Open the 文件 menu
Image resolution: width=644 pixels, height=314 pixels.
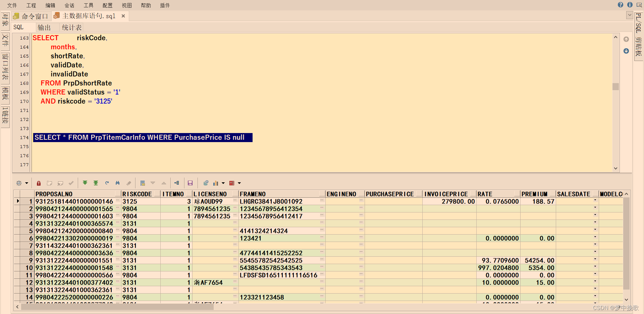pos(12,5)
